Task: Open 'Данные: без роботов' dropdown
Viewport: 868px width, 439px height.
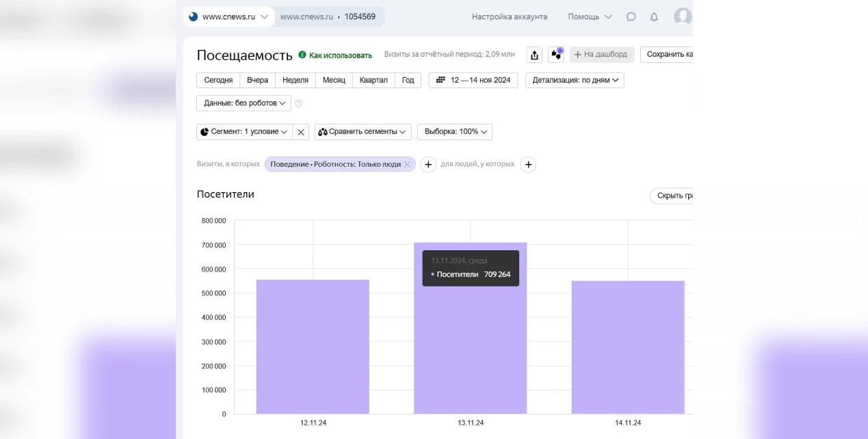Action: click(x=244, y=103)
